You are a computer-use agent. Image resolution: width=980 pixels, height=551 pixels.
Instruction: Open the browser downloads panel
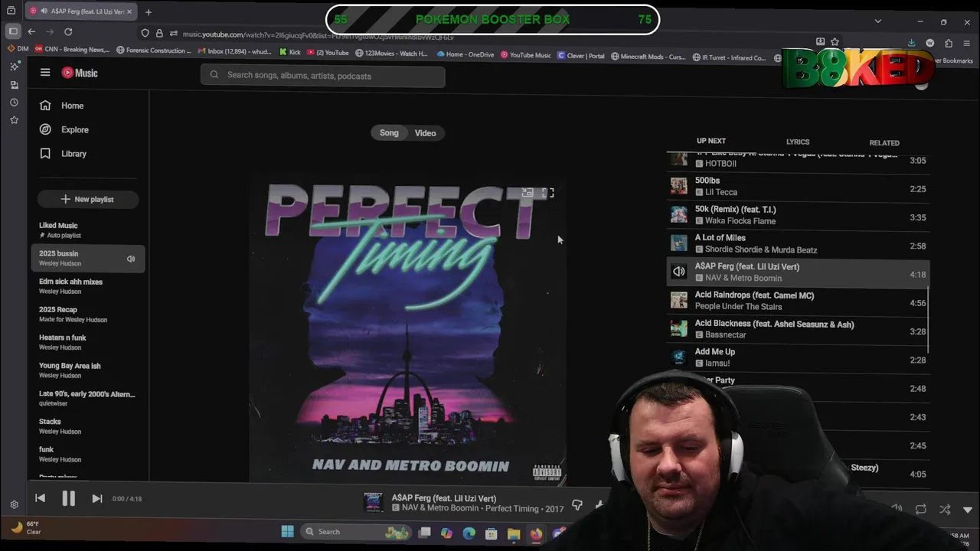click(912, 44)
